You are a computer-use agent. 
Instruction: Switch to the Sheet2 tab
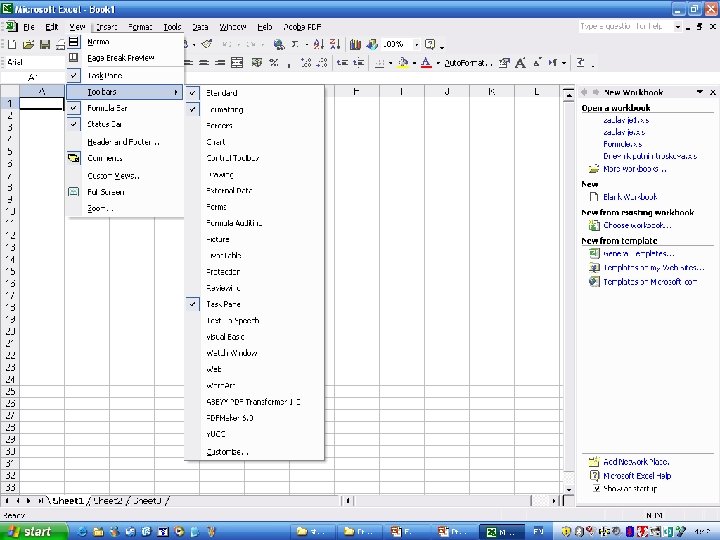(x=107, y=501)
